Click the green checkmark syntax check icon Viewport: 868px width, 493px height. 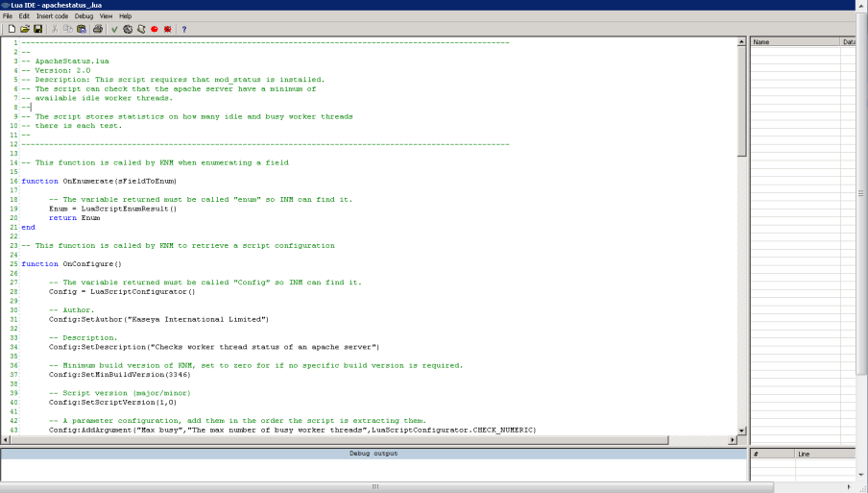coord(114,29)
